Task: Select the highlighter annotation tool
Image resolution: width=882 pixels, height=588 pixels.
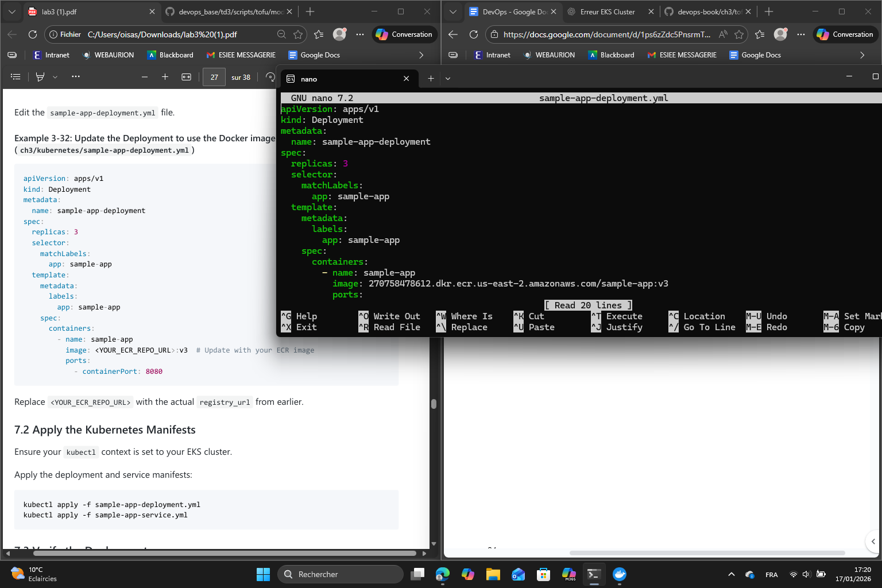Action: (40, 76)
